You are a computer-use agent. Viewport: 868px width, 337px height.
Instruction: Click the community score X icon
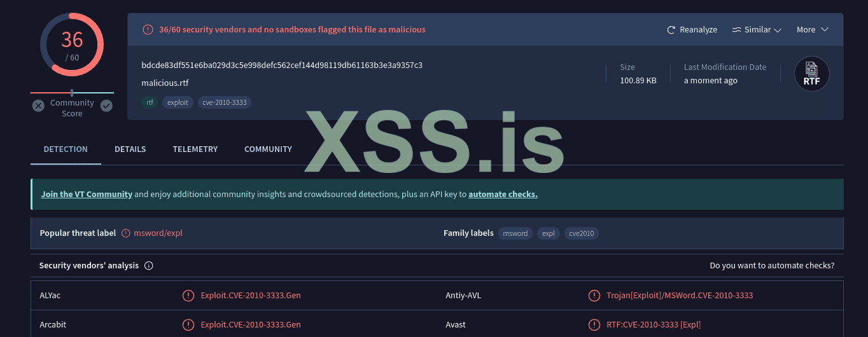click(x=38, y=106)
